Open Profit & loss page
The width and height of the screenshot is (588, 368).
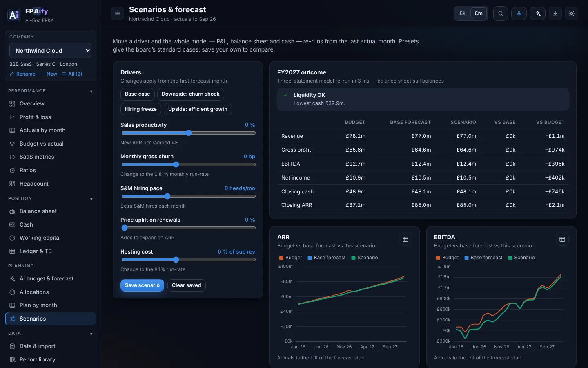[x=50, y=117]
